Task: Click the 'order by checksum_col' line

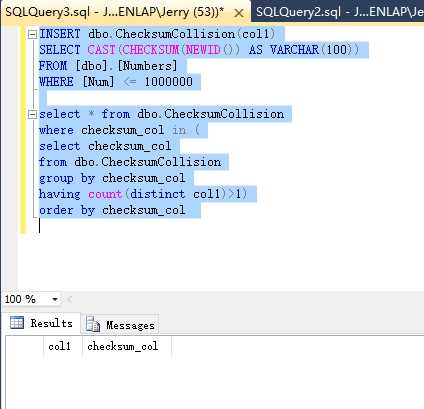Action: point(112,210)
